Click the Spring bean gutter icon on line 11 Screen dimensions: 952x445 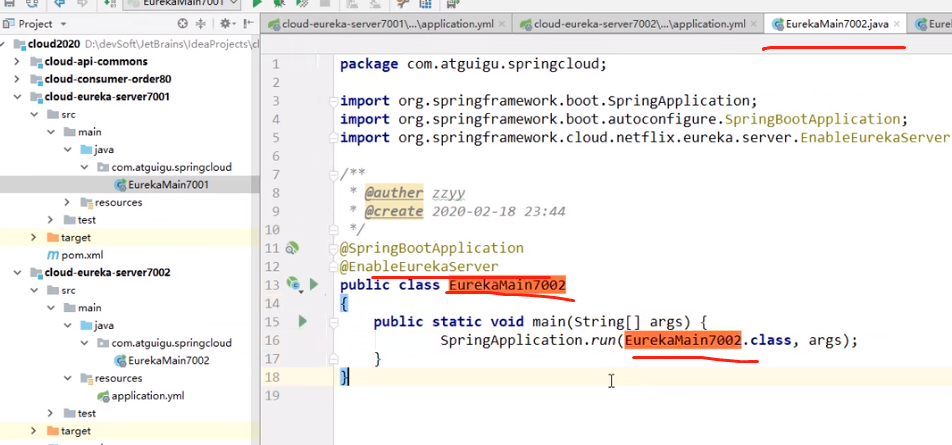coord(293,248)
